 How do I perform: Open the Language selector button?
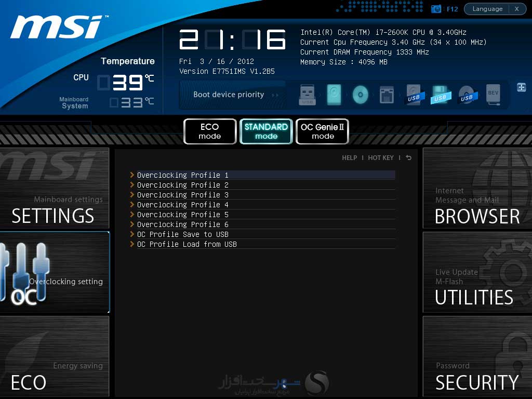coord(487,9)
